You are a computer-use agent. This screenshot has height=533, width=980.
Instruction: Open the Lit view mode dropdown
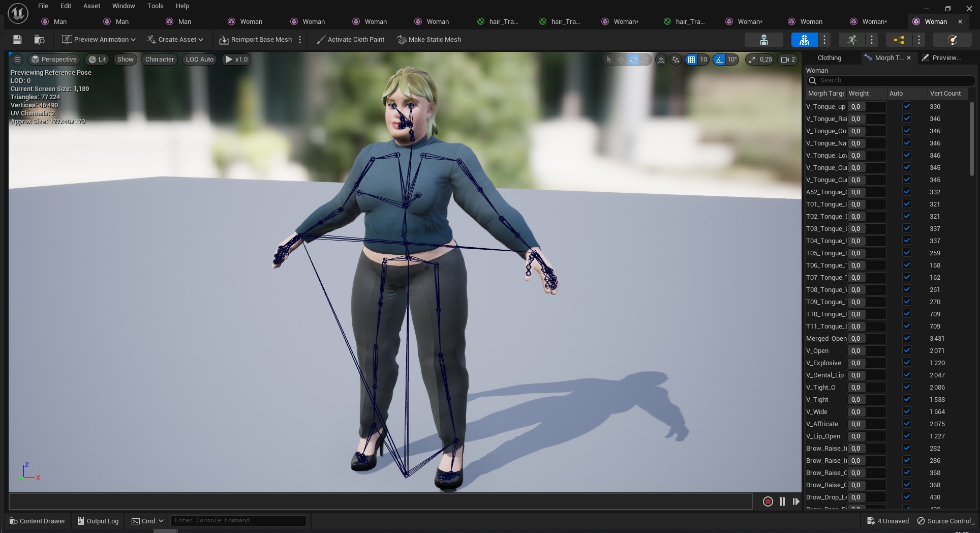(98, 60)
